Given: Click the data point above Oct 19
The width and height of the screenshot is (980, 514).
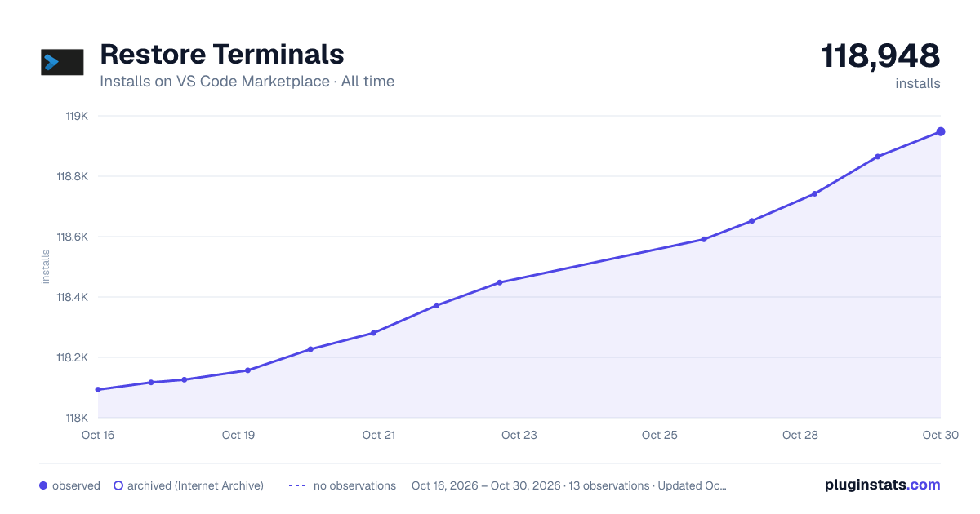Looking at the screenshot, I should pyautogui.click(x=247, y=370).
